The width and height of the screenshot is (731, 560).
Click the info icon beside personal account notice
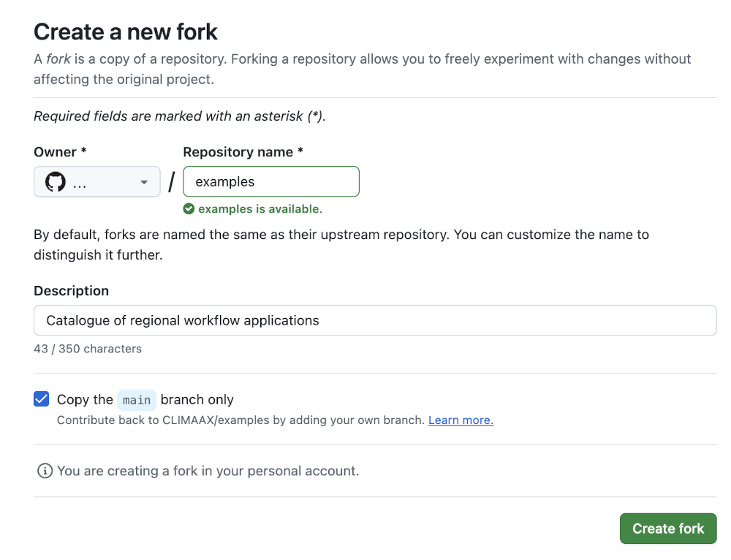click(45, 471)
